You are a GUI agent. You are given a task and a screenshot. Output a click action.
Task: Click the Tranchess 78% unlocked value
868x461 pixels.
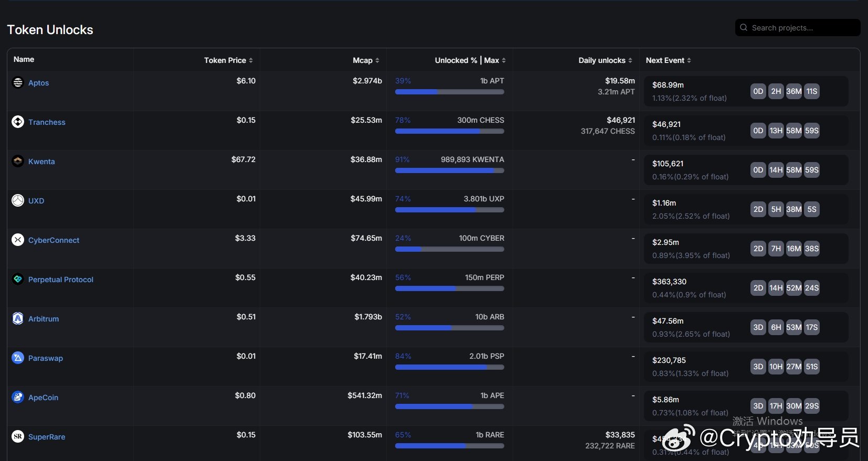click(403, 120)
